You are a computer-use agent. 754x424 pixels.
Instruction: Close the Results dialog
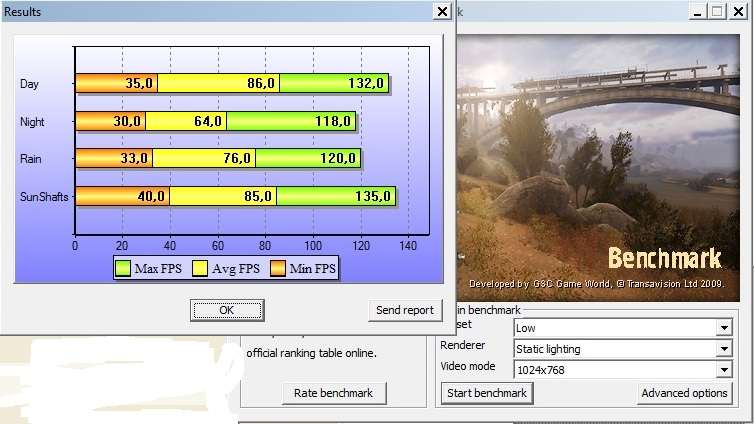pyautogui.click(x=442, y=11)
